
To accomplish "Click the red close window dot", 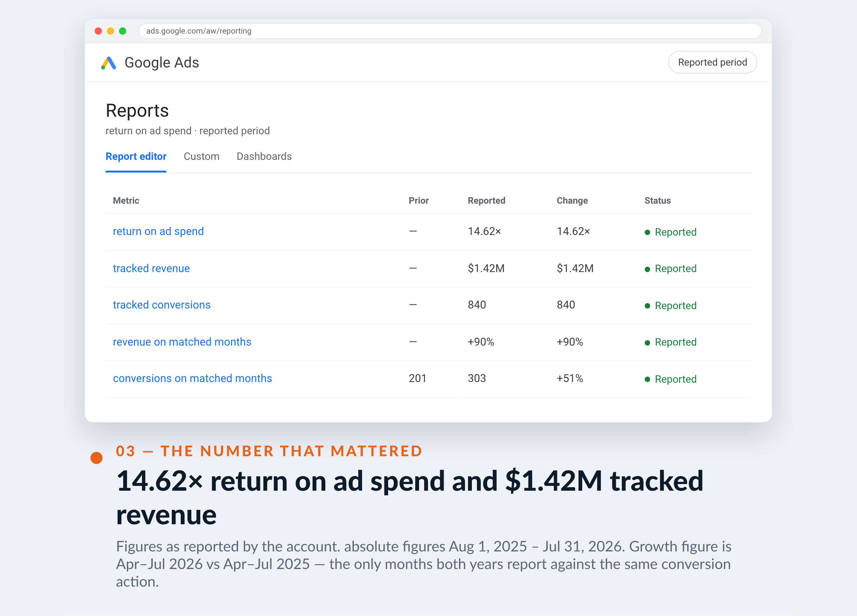I will pyautogui.click(x=98, y=31).
